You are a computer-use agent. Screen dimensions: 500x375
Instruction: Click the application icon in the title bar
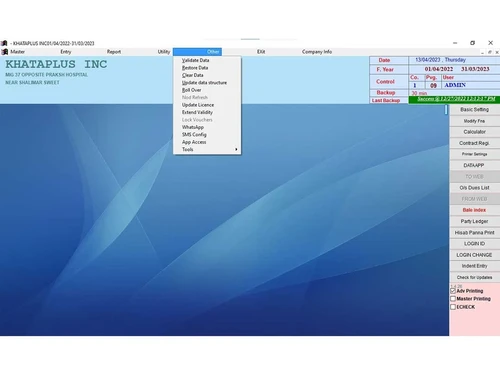[x=4, y=43]
